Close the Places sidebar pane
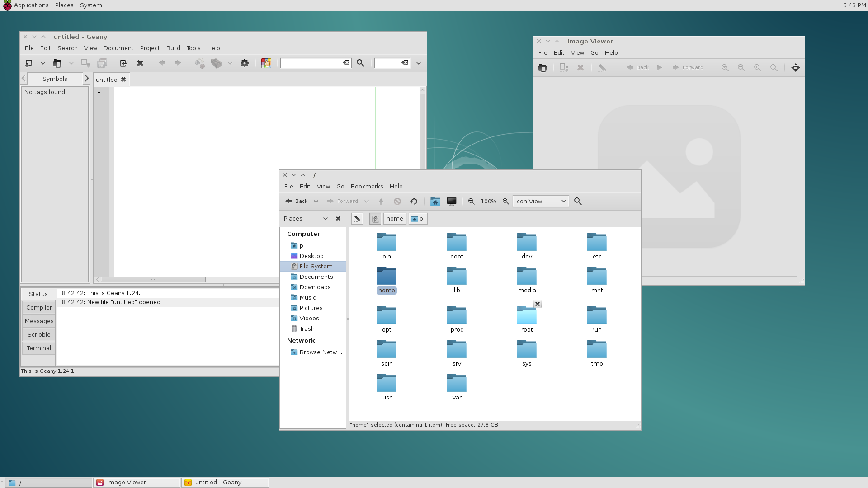Image resolution: width=868 pixels, height=488 pixels. pyautogui.click(x=338, y=219)
